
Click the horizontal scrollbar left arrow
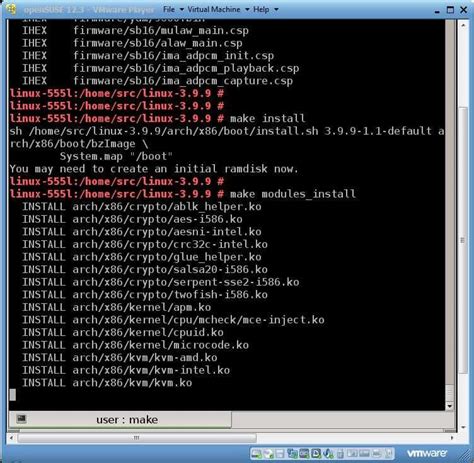click(x=12, y=438)
